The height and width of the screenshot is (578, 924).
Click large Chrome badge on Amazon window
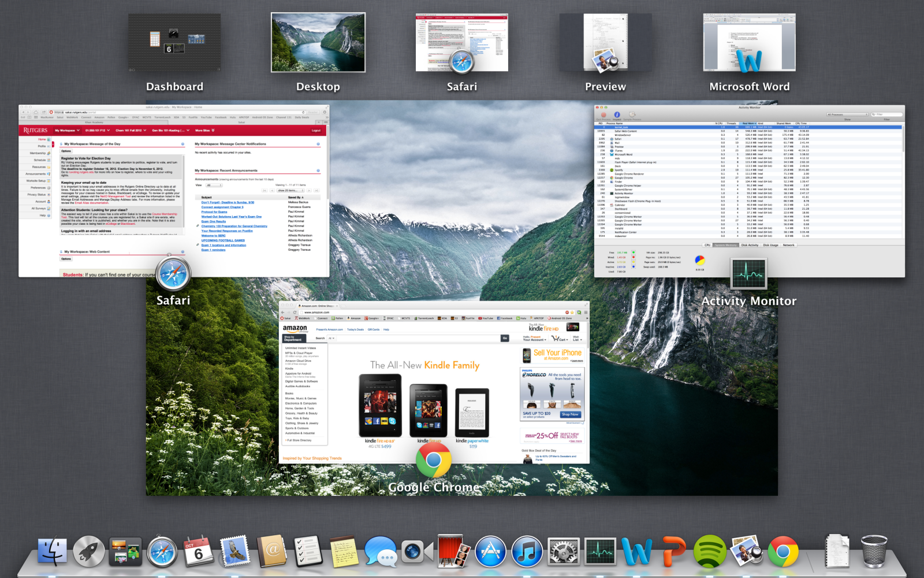tap(434, 460)
